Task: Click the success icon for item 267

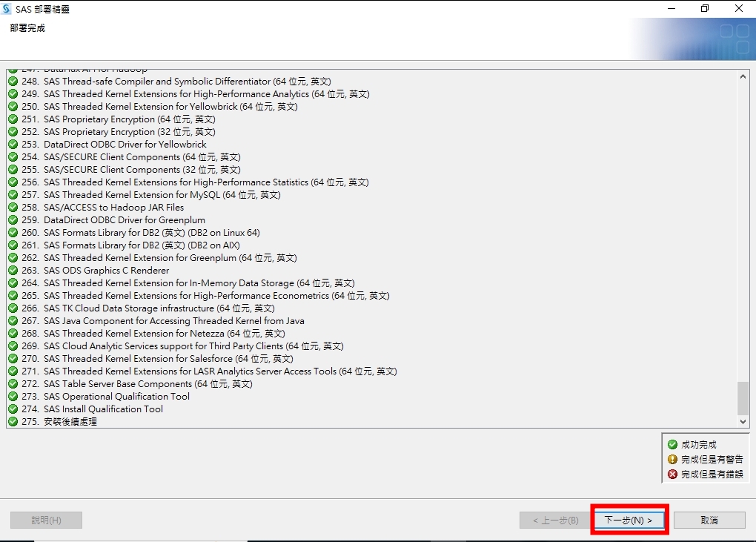Action: pyautogui.click(x=13, y=320)
